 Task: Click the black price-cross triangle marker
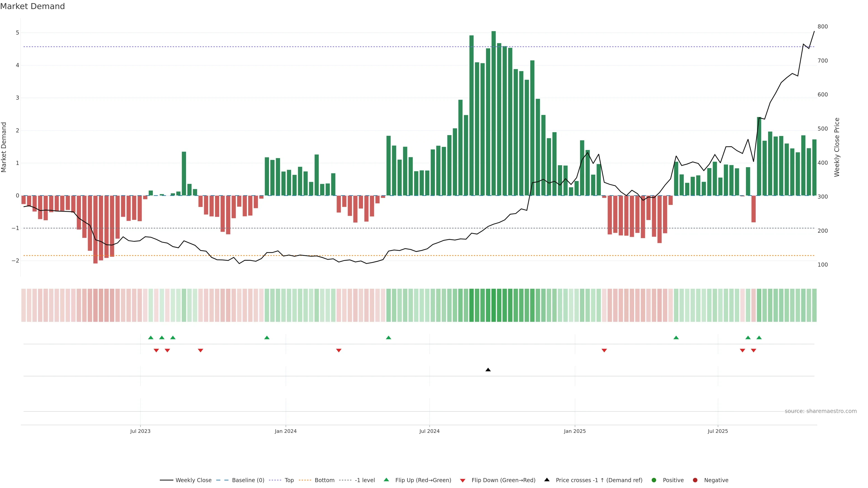[488, 370]
